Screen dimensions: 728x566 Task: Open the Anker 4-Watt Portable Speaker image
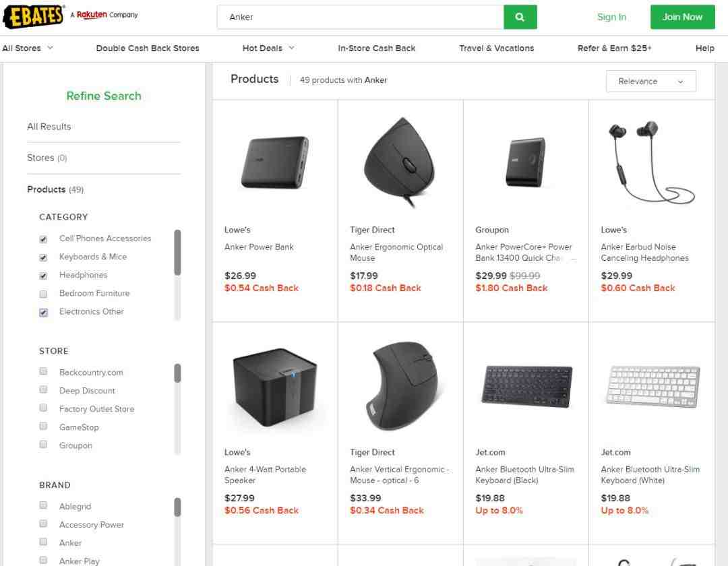tap(275, 387)
